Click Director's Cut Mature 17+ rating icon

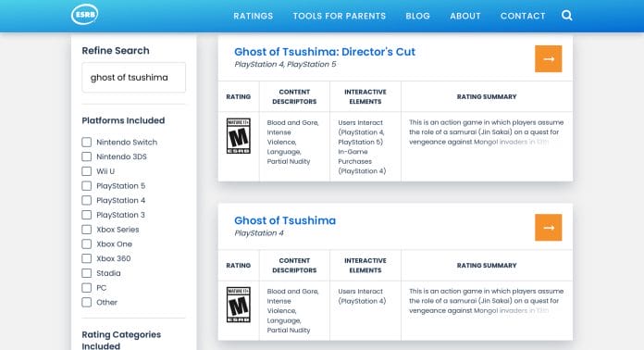click(238, 136)
